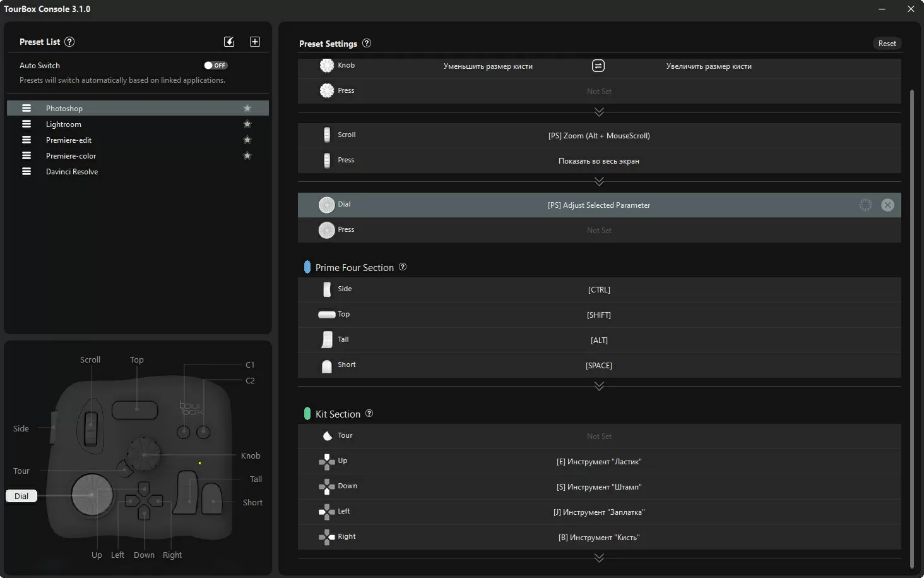Click the Top button on the device image

tap(135, 409)
